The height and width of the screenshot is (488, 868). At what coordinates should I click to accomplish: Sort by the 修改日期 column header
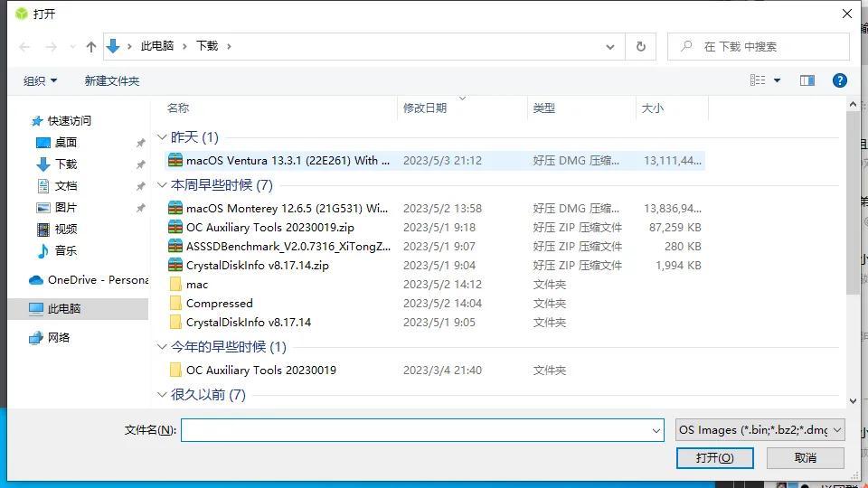click(425, 108)
